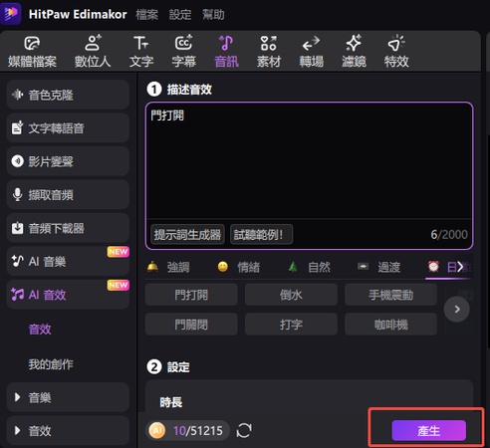Select the alarm clock 日常 category tab
Viewport: 490px width, 448px height.
coord(445,267)
